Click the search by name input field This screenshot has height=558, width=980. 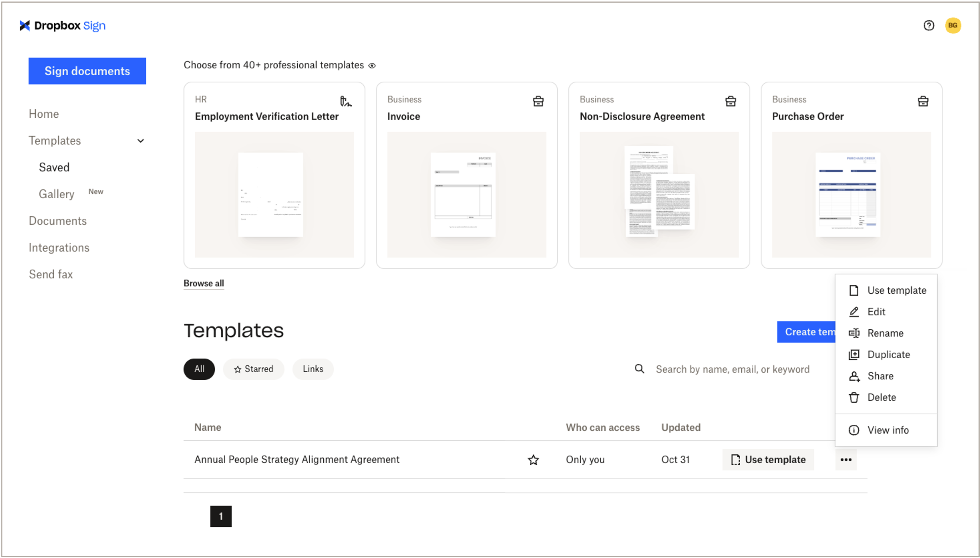[x=732, y=369]
